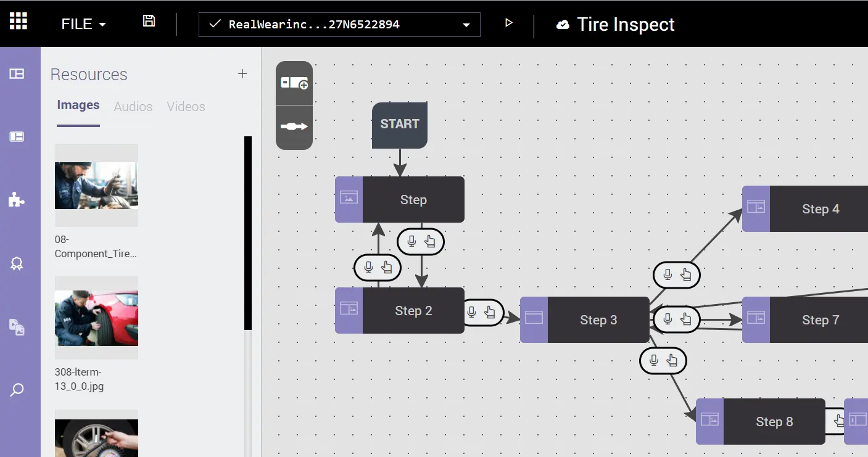The image size is (868, 457).
Task: Click the layout icon on Step 4
Action: click(x=756, y=207)
